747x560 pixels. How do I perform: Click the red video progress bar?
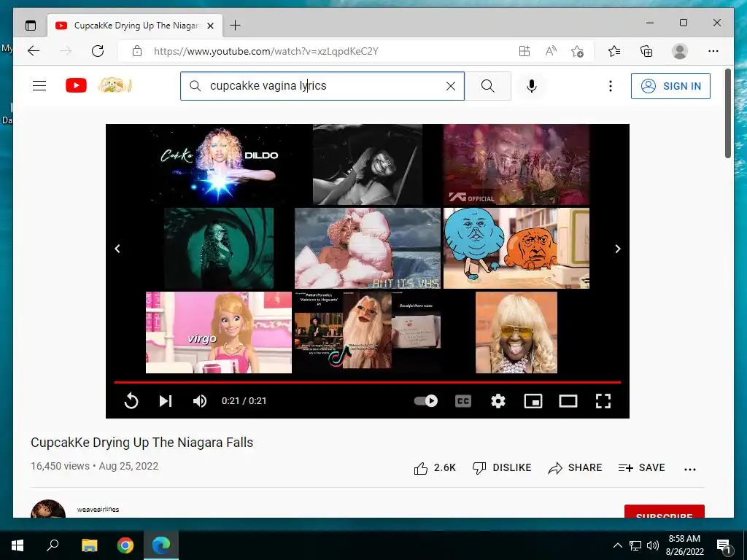(368, 382)
